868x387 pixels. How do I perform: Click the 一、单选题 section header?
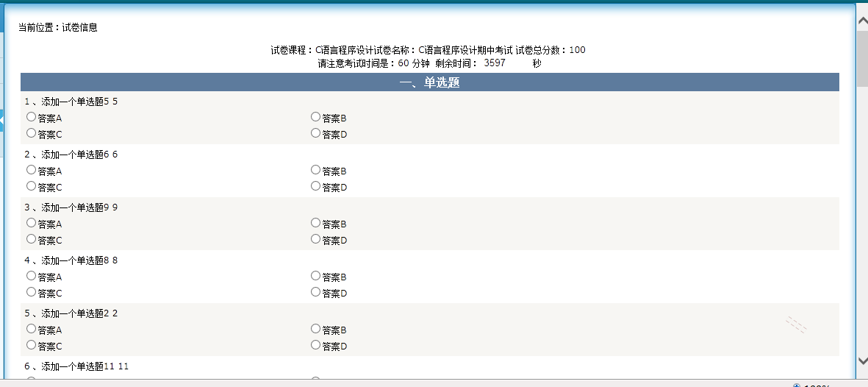[429, 82]
